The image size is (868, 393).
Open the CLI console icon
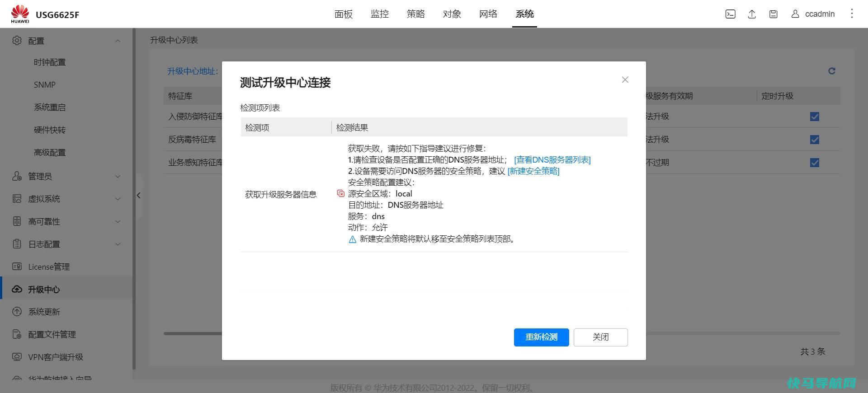(x=730, y=14)
